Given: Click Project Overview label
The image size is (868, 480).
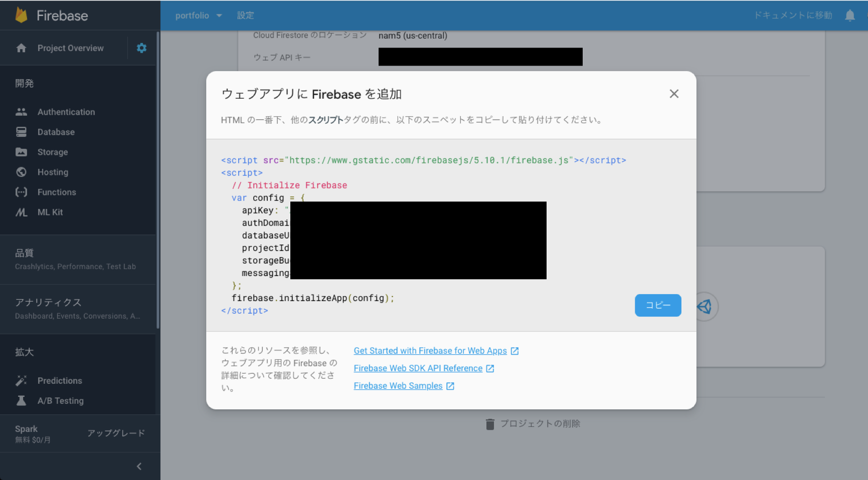Looking at the screenshot, I should tap(71, 48).
